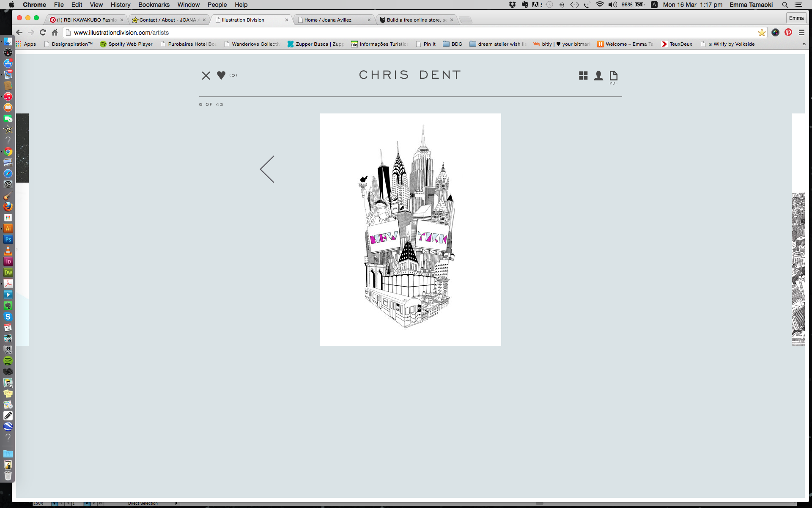Go to the previous illustration arrow
Screen dimensions: 812x508
[267, 169]
